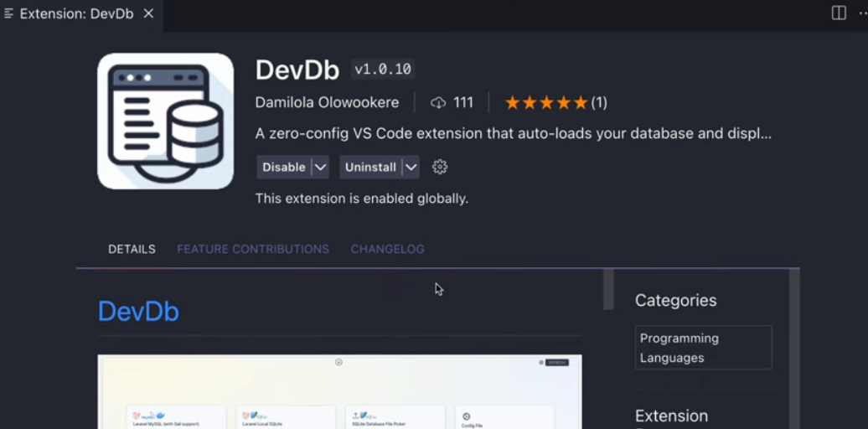Viewport: 868px width, 429px height.
Task: Uninstall the DevDb extension
Action: 370,168
